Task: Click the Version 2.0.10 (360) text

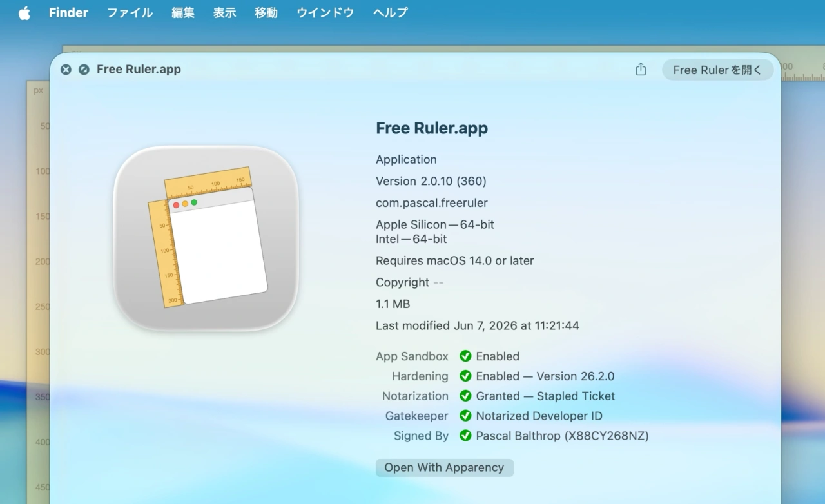Action: pyautogui.click(x=431, y=181)
